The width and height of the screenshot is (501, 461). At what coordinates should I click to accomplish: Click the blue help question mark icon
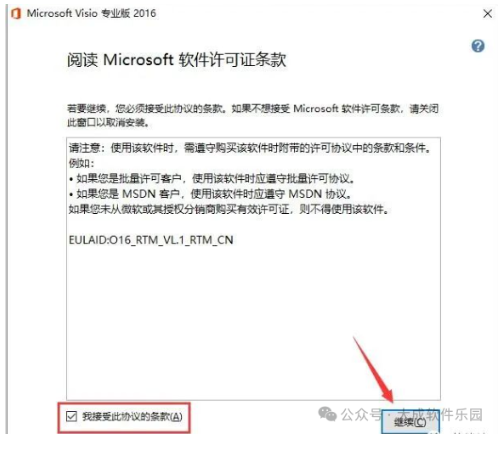(x=478, y=46)
